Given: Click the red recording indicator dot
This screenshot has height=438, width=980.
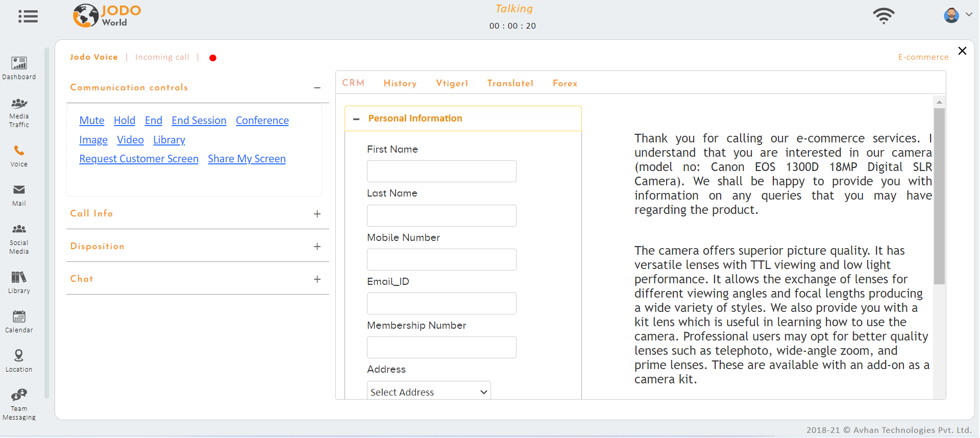Looking at the screenshot, I should pyautogui.click(x=213, y=58).
